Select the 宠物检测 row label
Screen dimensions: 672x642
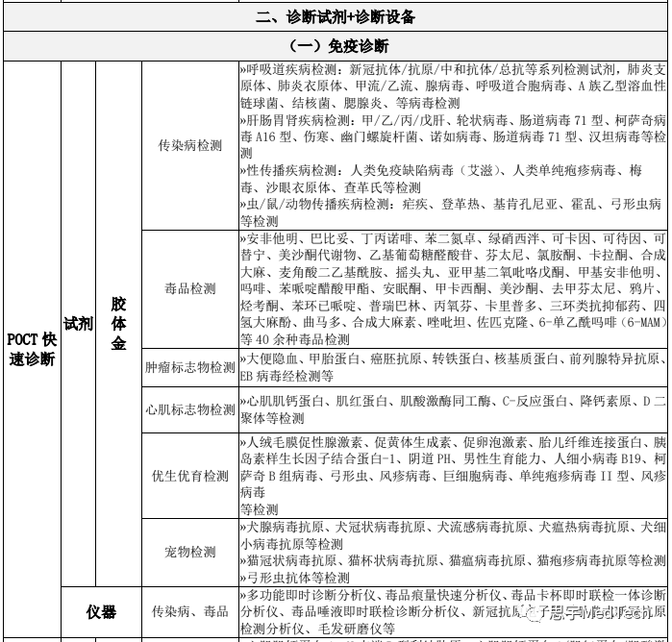pos(189,552)
